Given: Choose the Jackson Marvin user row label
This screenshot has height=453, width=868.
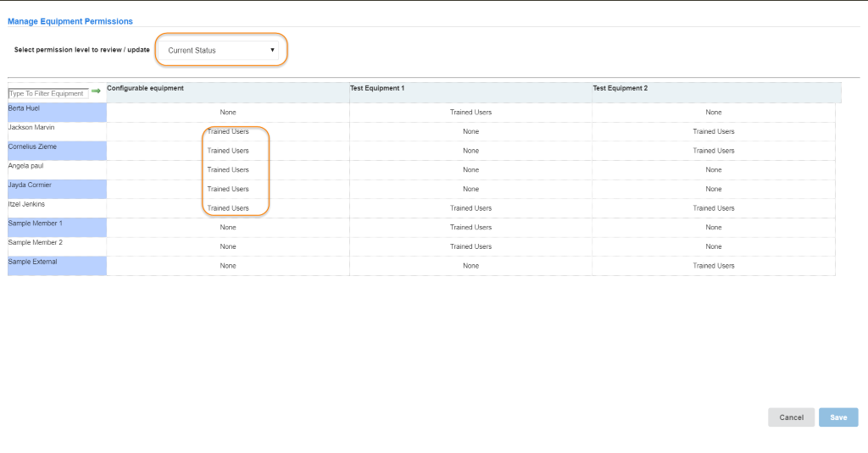Looking at the screenshot, I should (x=31, y=127).
